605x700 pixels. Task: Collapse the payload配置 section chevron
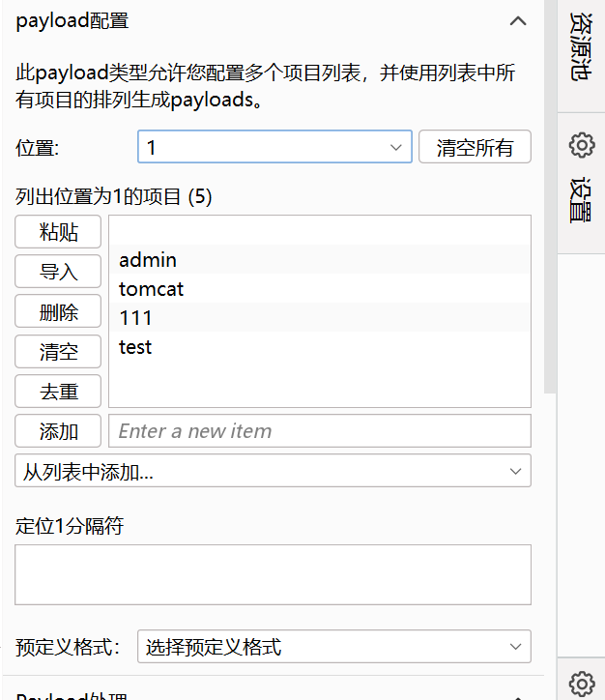tap(518, 21)
